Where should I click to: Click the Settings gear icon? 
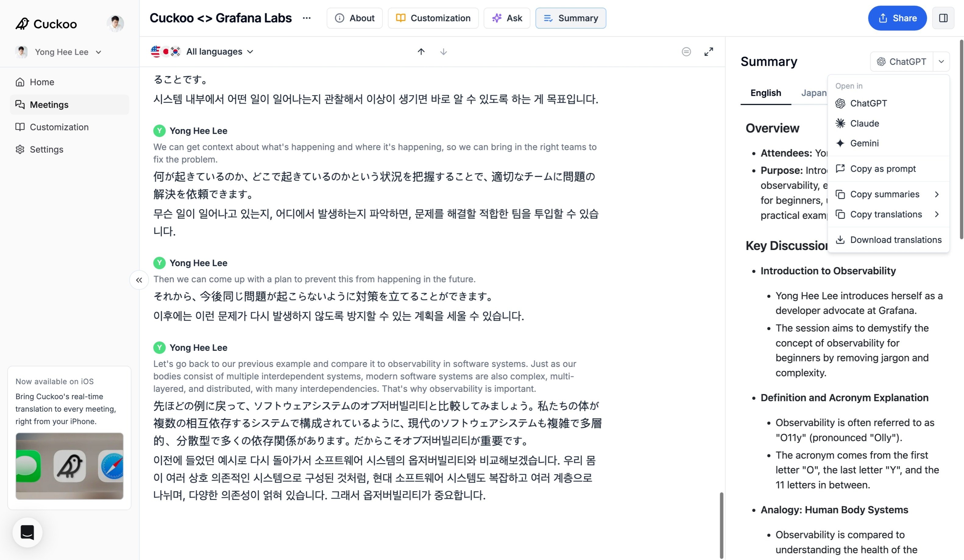point(20,150)
